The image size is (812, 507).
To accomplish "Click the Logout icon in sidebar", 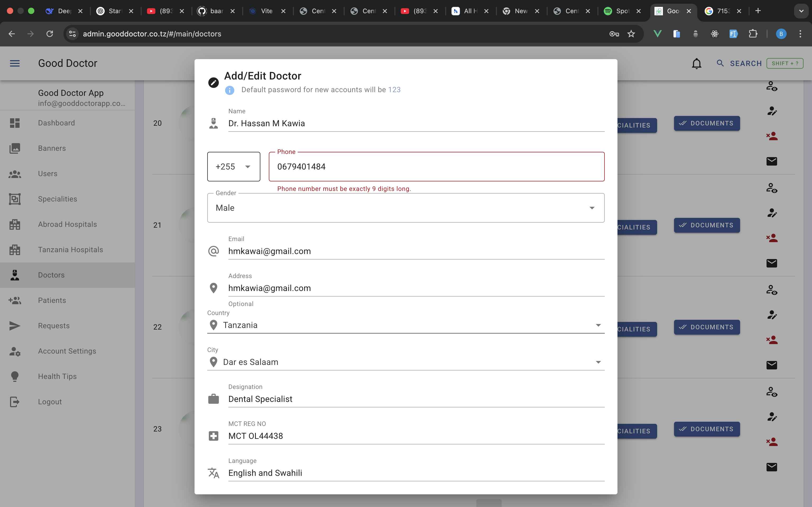I will 15,402.
